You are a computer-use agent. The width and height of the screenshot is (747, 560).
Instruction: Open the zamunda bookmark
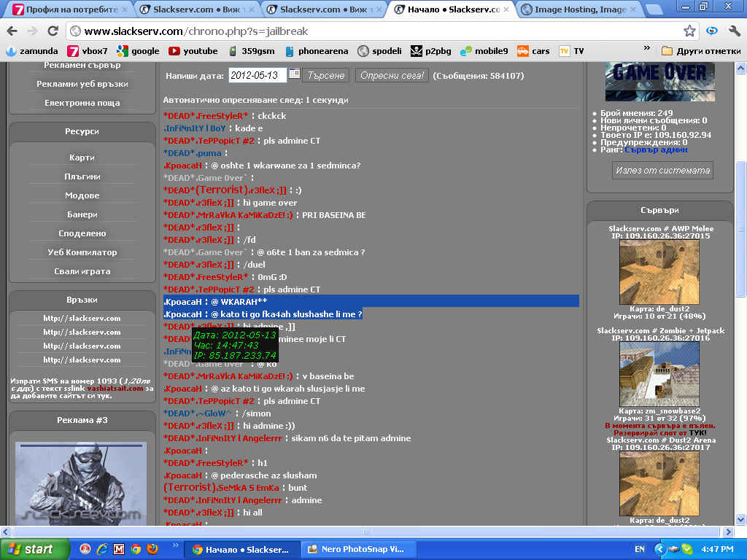pos(31,51)
